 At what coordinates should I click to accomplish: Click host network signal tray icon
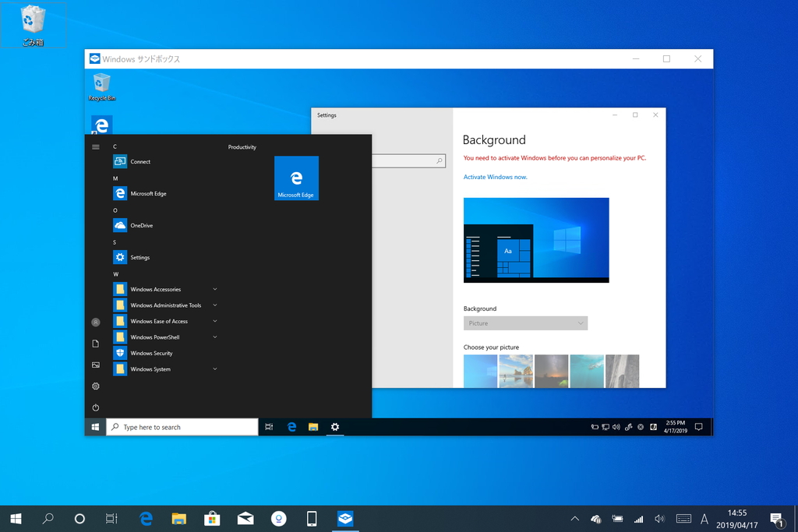pos(638,519)
